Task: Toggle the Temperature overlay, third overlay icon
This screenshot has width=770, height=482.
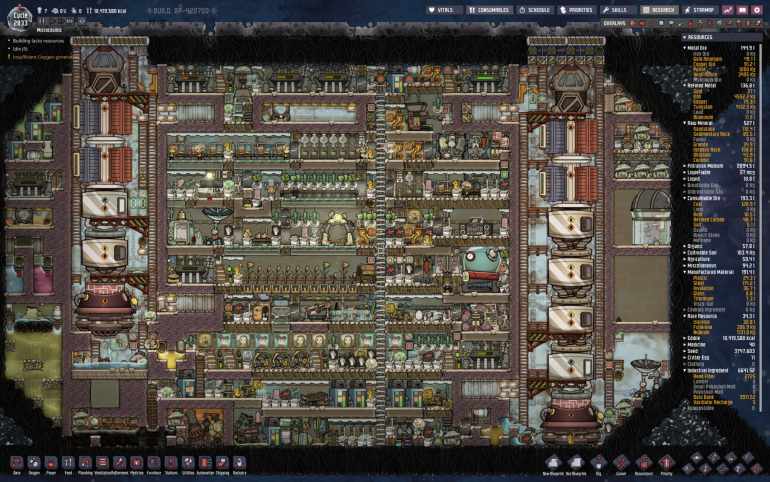Action: 652,23
